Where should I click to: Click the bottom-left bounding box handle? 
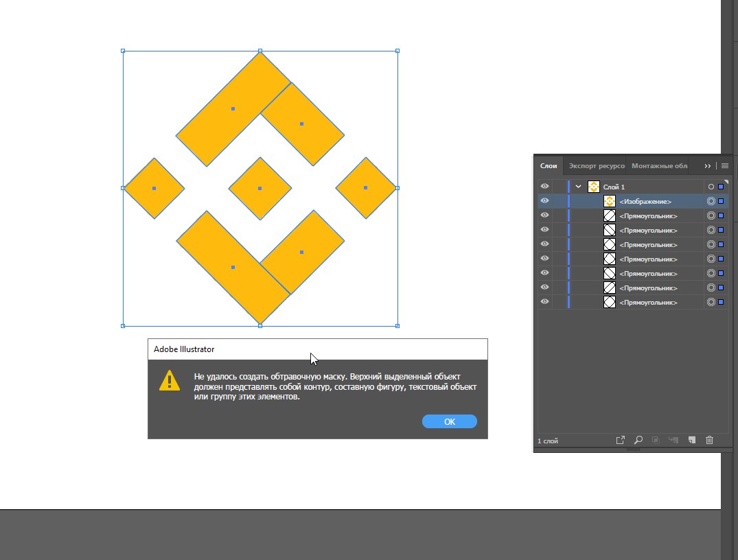coord(123,326)
